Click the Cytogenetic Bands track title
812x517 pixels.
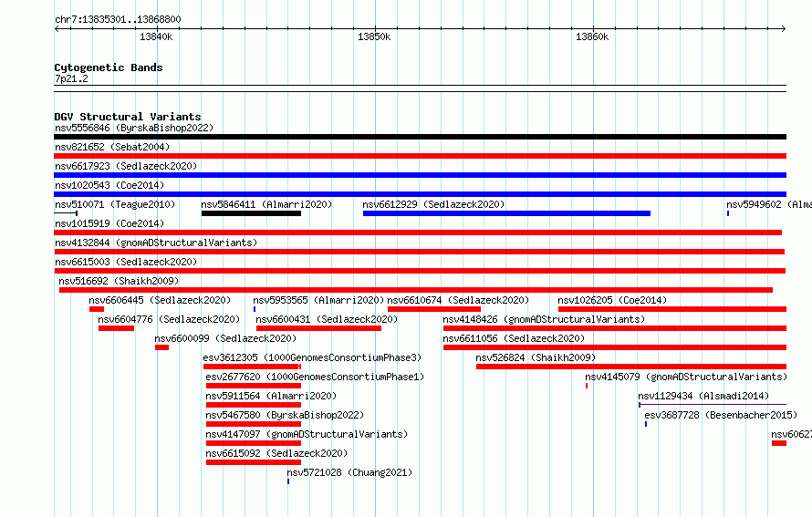pyautogui.click(x=109, y=67)
